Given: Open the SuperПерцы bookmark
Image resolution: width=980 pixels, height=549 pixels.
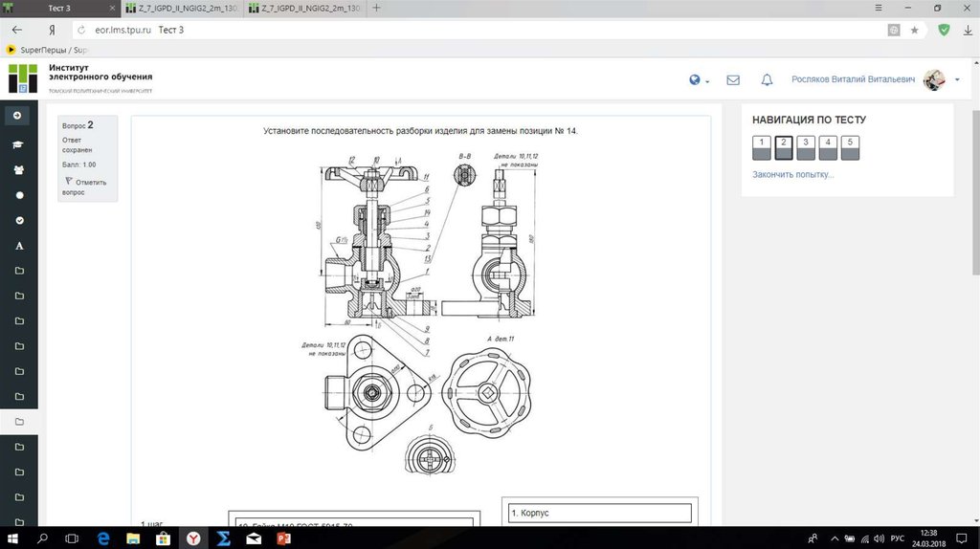Looking at the screenshot, I should 48,50.
